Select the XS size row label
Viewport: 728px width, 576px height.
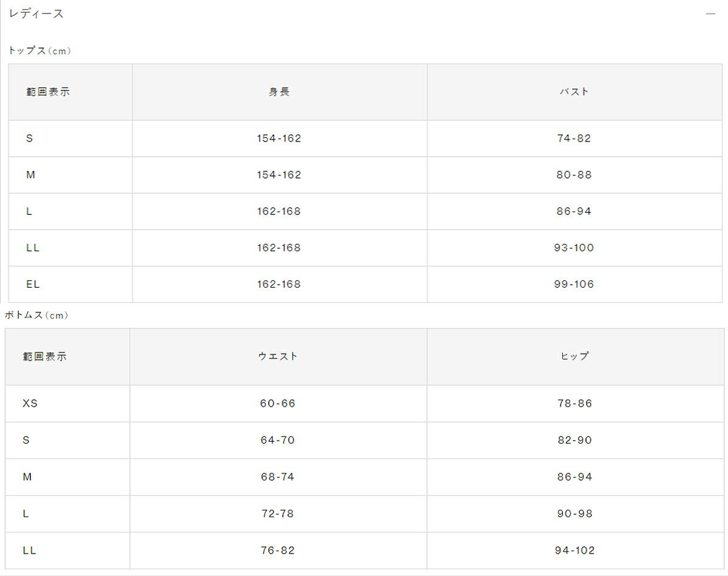[x=30, y=404]
